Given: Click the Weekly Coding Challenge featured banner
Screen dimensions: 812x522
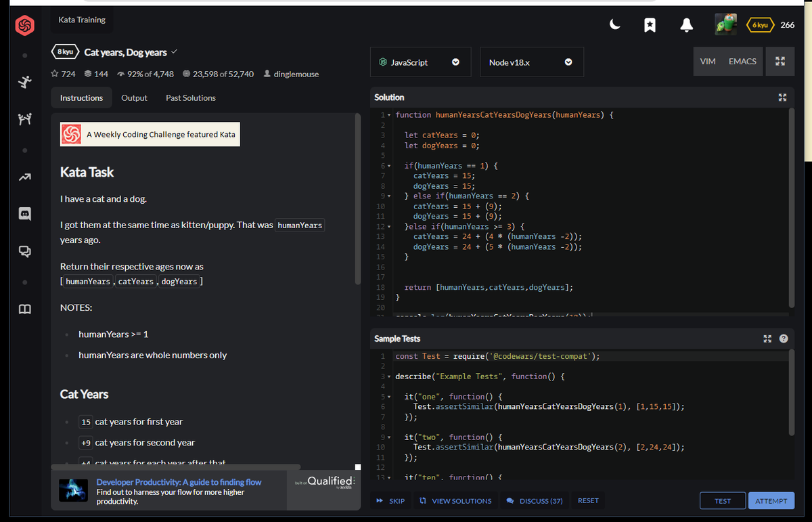Looking at the screenshot, I should [150, 134].
